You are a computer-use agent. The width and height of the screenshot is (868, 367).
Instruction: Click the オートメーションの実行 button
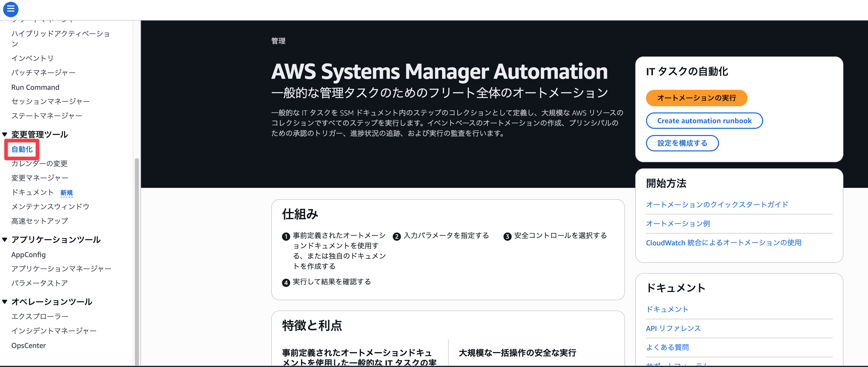697,98
